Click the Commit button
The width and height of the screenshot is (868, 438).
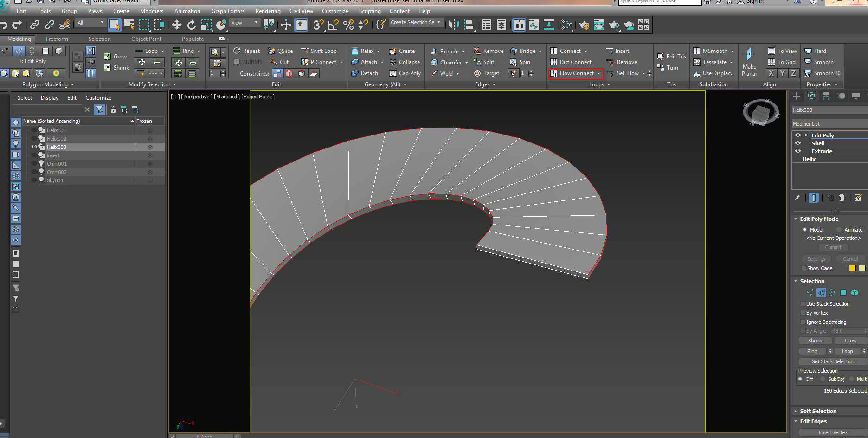(x=833, y=247)
